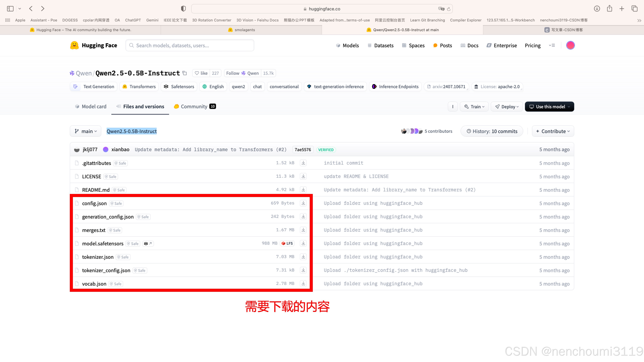Download the model.safetensors file

(303, 243)
